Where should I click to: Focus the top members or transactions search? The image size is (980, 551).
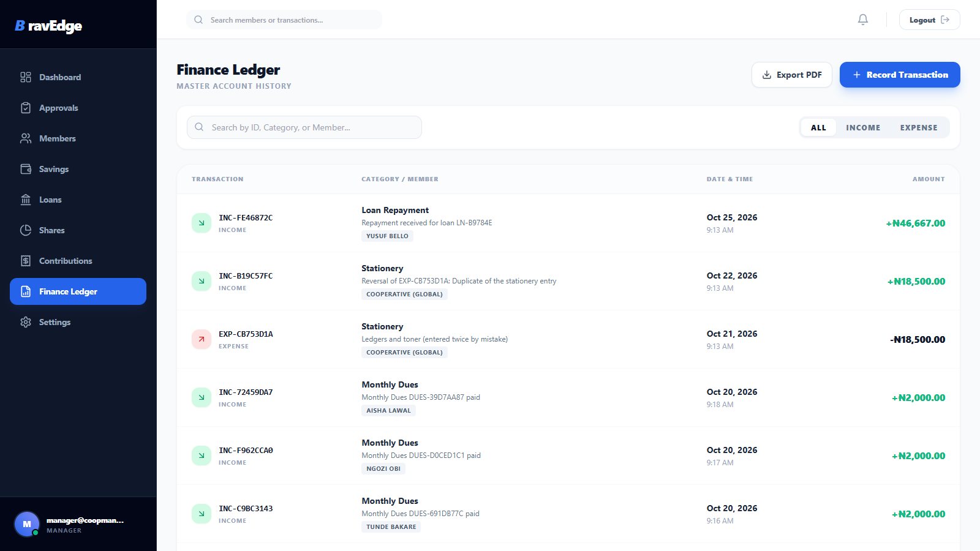(284, 20)
